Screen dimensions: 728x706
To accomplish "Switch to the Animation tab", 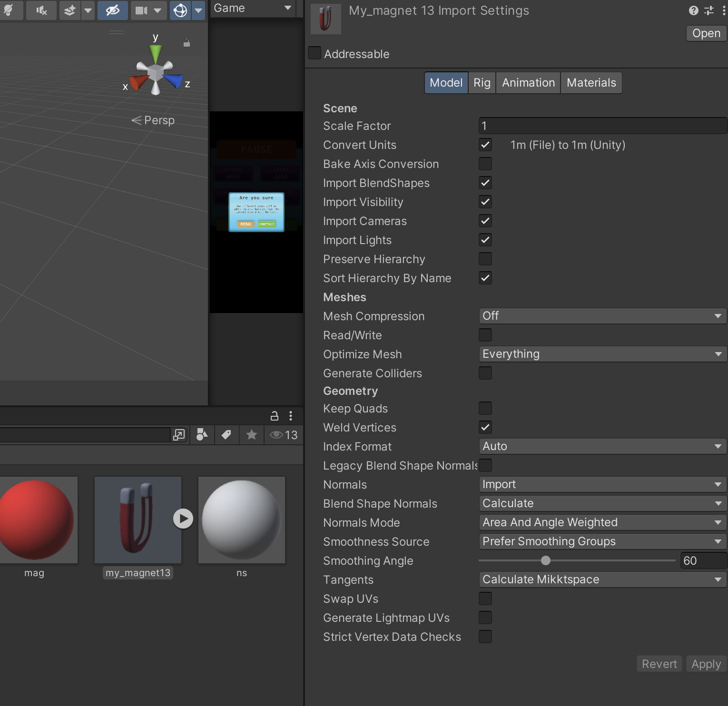I will [528, 82].
